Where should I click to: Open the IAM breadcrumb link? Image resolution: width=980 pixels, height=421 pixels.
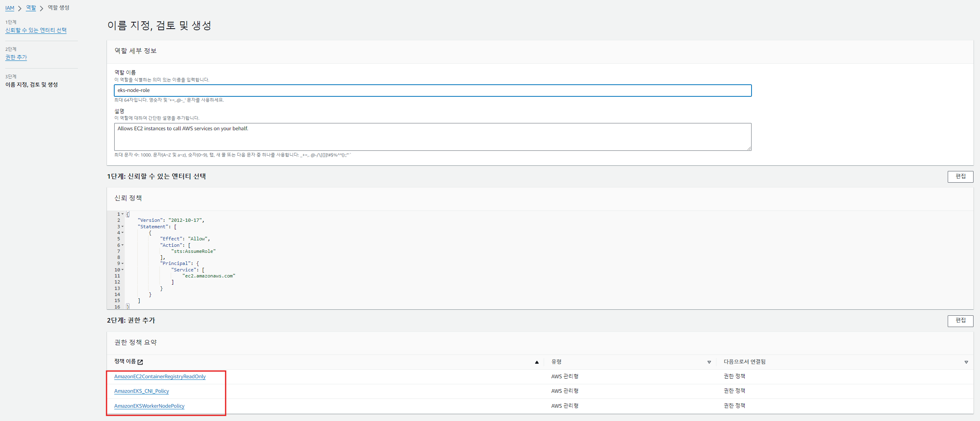click(x=10, y=8)
